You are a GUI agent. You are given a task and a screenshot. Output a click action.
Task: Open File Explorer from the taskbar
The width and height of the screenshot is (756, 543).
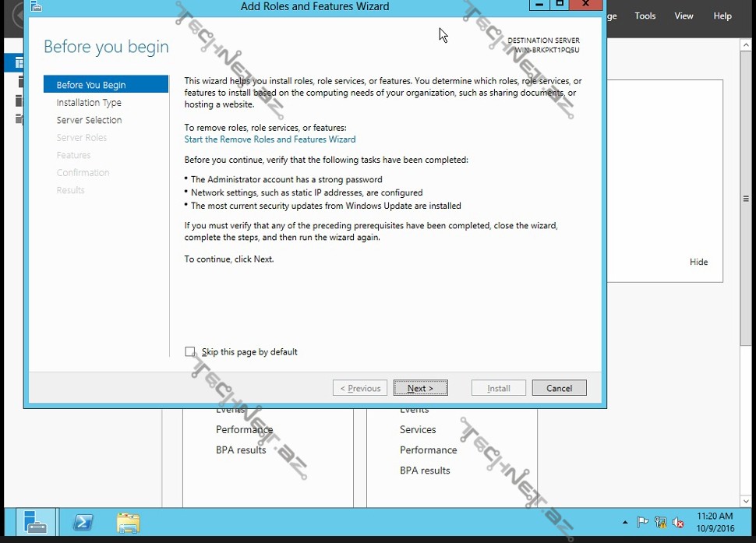[128, 522]
